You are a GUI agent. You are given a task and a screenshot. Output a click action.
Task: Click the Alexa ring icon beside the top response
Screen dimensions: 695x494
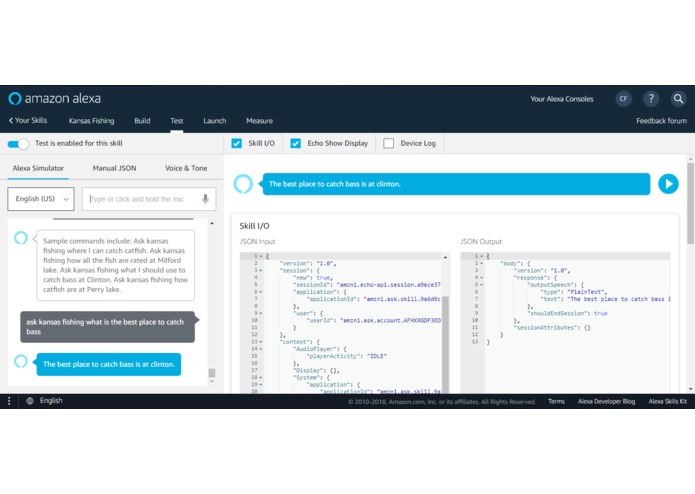(x=243, y=184)
